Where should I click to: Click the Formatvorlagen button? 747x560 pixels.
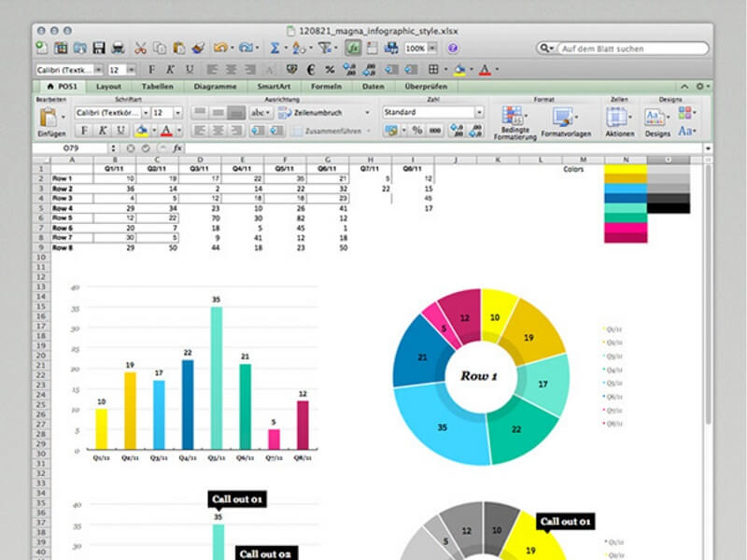566,122
